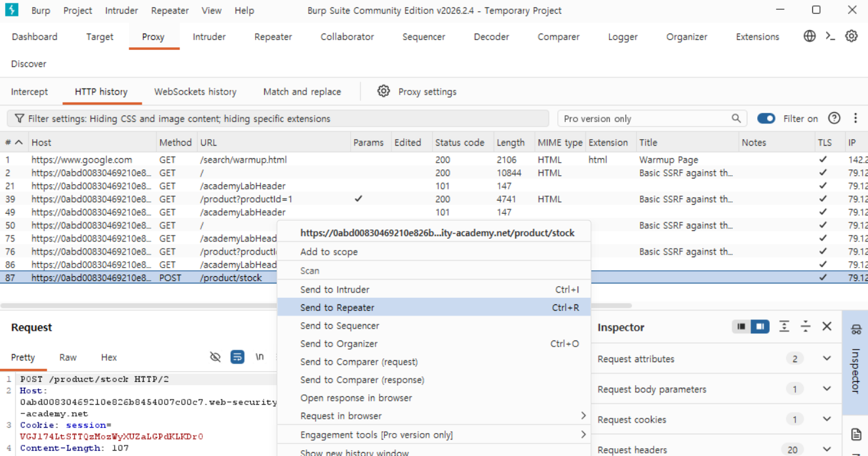868x456 pixels.
Task: Select the www.google.com warmup.html row
Action: tap(434, 159)
